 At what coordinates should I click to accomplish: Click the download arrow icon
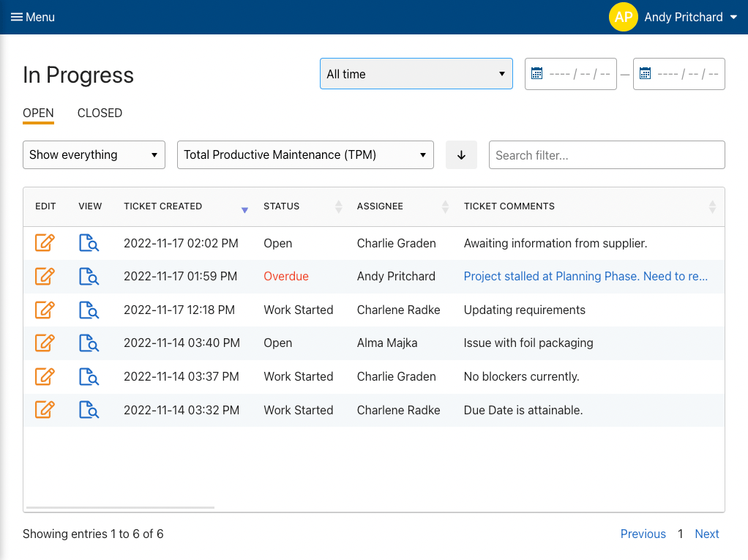click(461, 154)
